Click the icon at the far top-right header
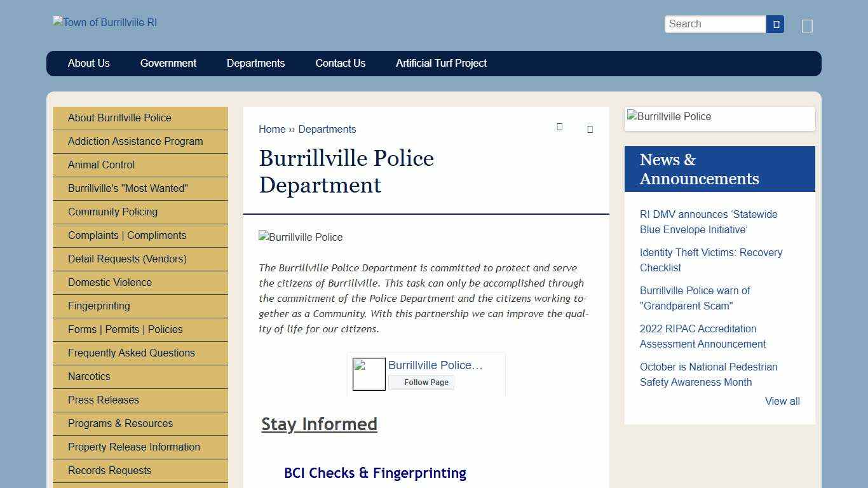Image resolution: width=868 pixels, height=488 pixels. (x=807, y=26)
